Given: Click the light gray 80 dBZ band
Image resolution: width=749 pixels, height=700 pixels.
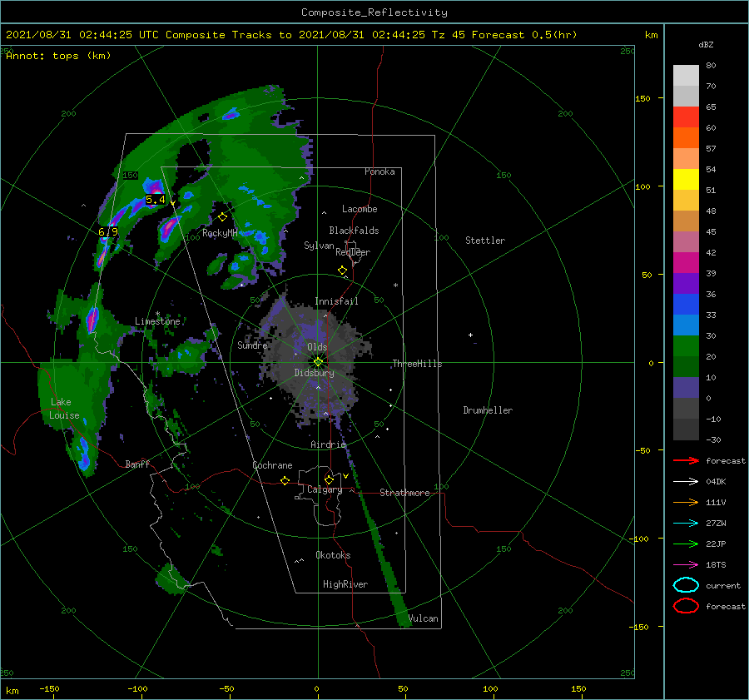Looking at the screenshot, I should tap(686, 76).
